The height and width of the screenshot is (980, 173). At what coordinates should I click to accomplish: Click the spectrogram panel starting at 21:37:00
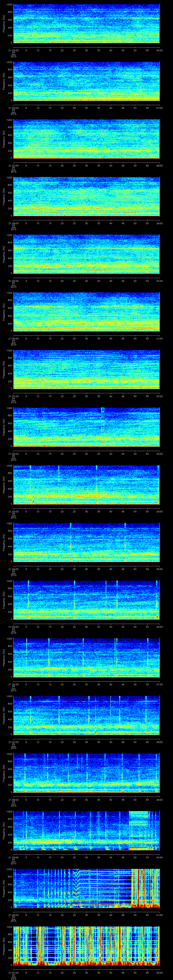point(87,715)
